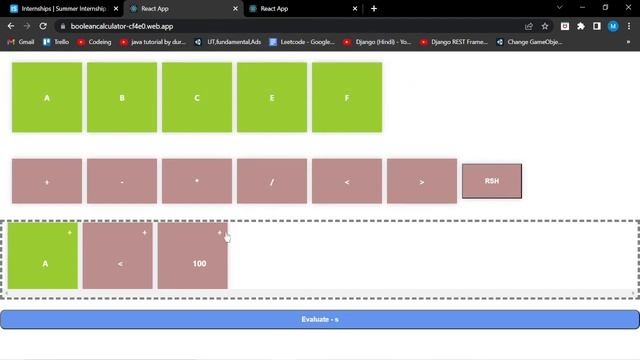Go back to previous page
The width and height of the screenshot is (640, 360).
11,26
